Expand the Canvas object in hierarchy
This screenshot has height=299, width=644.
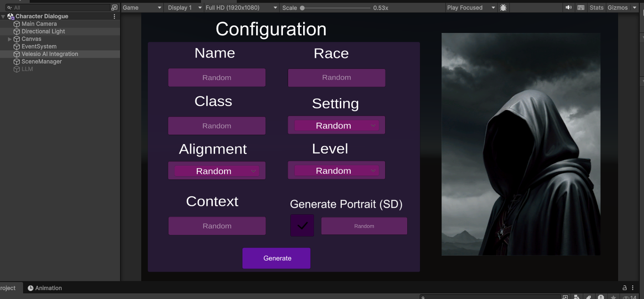(x=10, y=39)
